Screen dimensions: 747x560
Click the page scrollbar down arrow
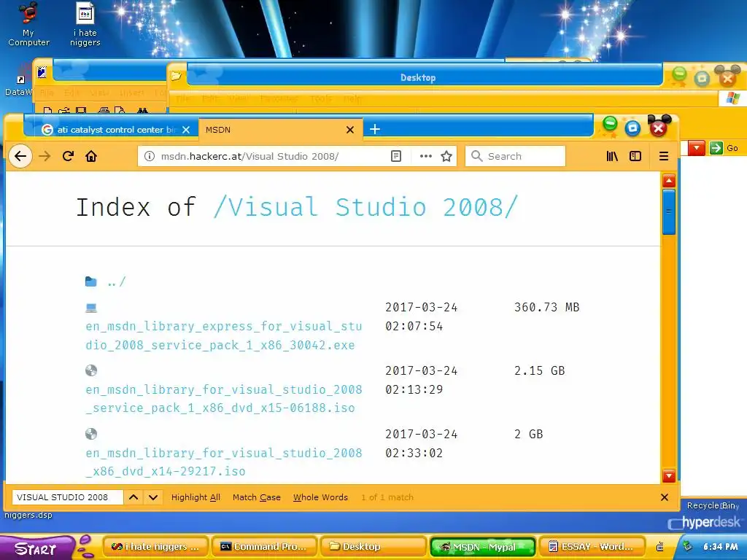tap(669, 475)
